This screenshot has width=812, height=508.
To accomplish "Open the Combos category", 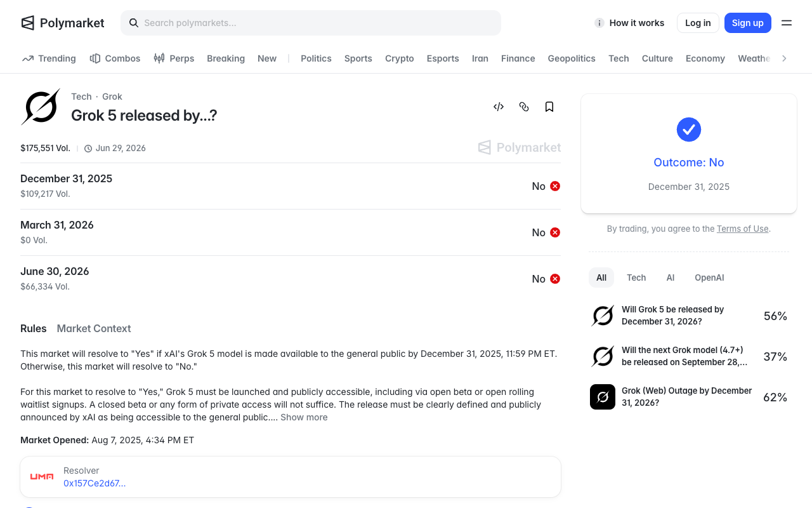I will pyautogui.click(x=115, y=58).
